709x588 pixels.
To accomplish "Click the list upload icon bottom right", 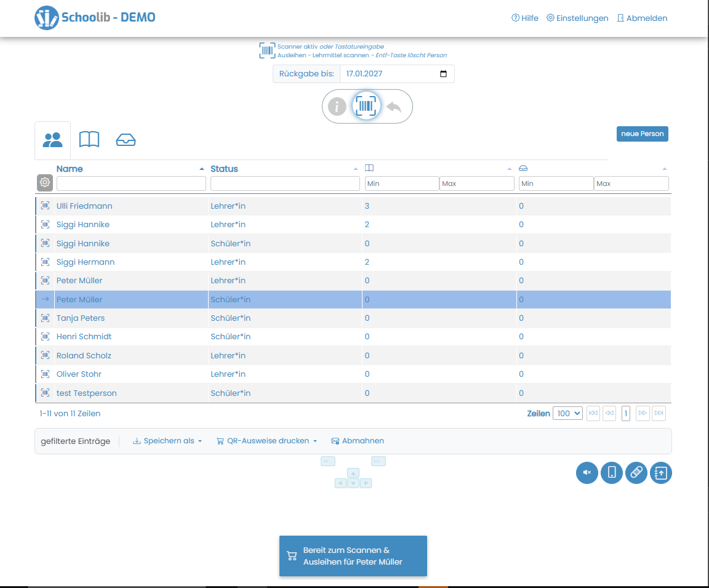I will point(660,473).
